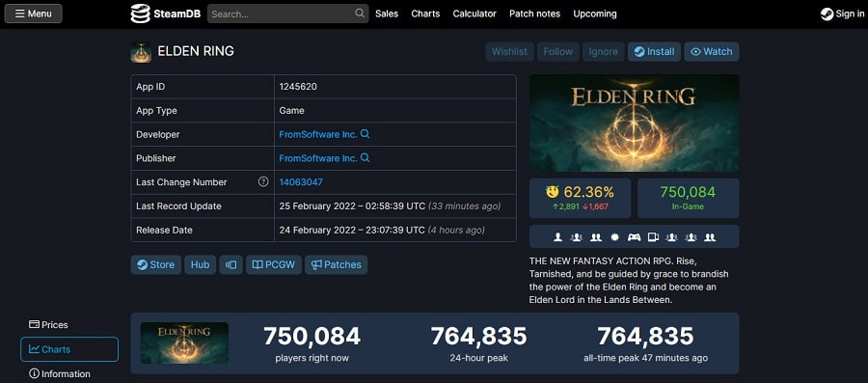The image size is (868, 383).
Task: Click magnifier icon next to Developer FromSoftware
Action: (365, 134)
